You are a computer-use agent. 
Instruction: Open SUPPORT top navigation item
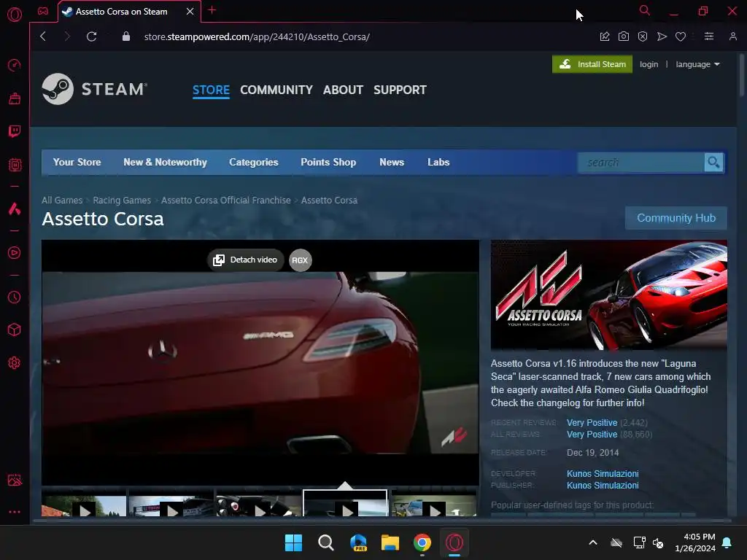coord(400,90)
